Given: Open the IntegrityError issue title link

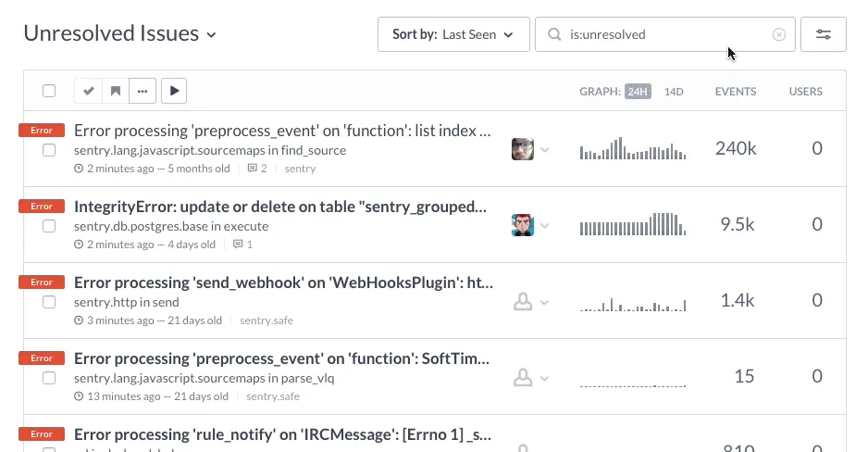Looking at the screenshot, I should click(x=279, y=207).
